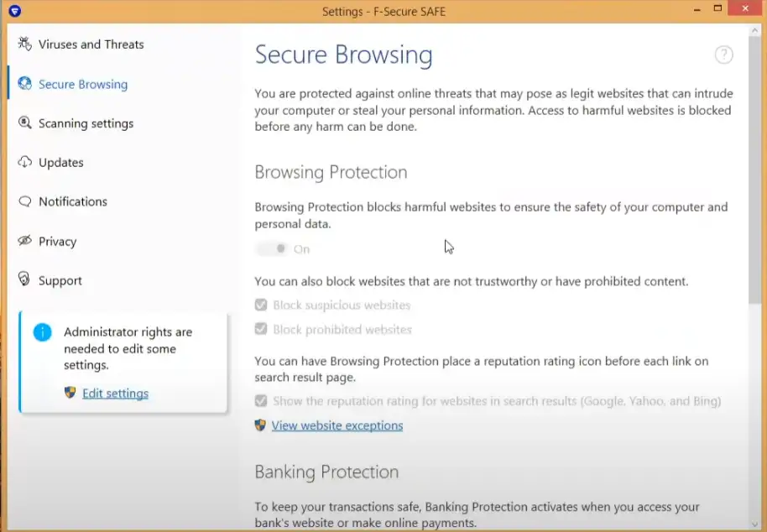Open View website exceptions link
This screenshot has width=767, height=532.
point(337,425)
